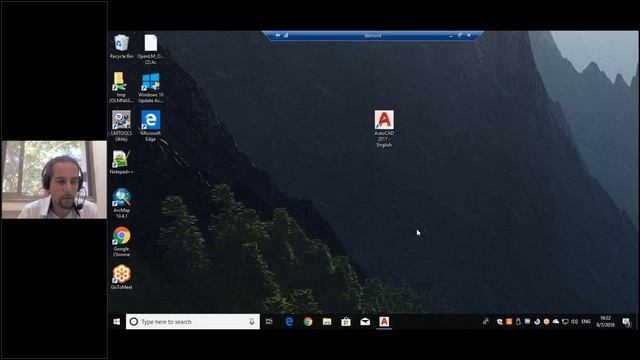The height and width of the screenshot is (360, 640).
Task: Activate the microphone in the search box
Action: click(252, 322)
